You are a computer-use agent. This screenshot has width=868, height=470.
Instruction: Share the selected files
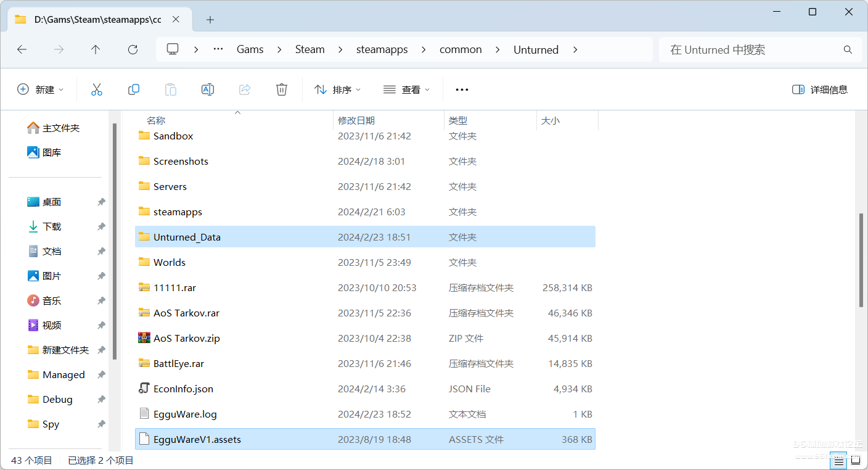pyautogui.click(x=245, y=89)
